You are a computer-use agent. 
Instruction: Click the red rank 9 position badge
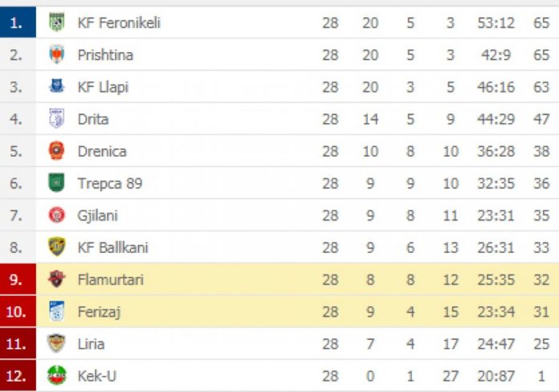coord(18,280)
